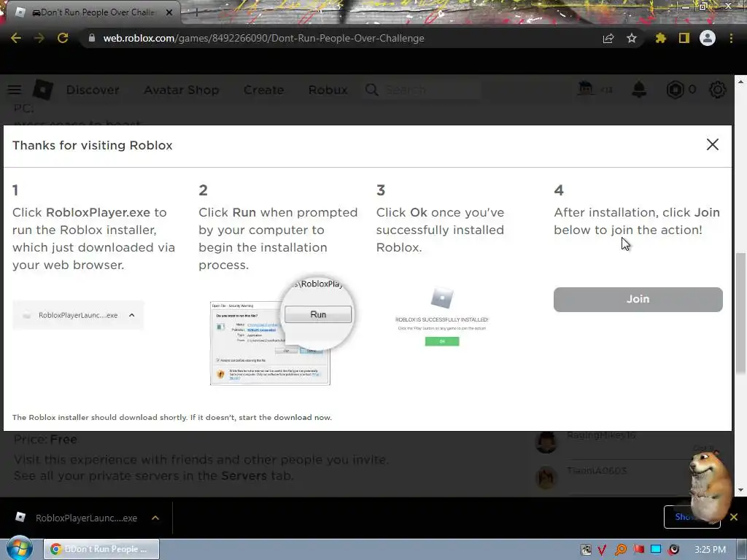Click the round recorder tray icon
Viewport: 747px width, 560px height.
[x=673, y=550]
